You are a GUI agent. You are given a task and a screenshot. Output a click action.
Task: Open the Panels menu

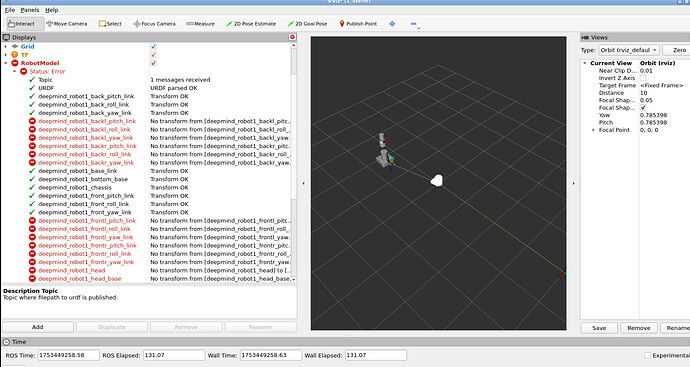[x=29, y=10]
